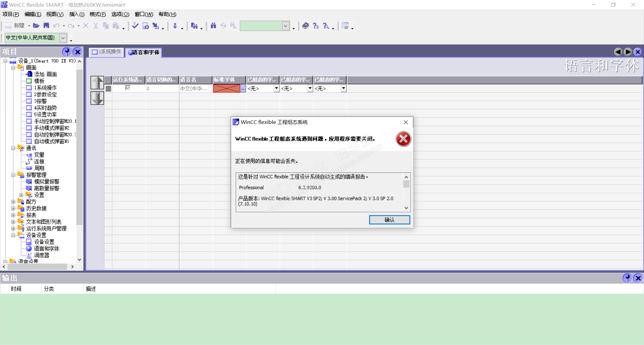The height and width of the screenshot is (345, 644).
Task: Open a project with the folder icon
Action: coord(36,26)
